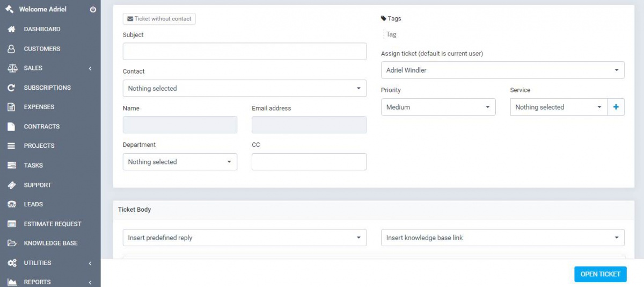The height and width of the screenshot is (287, 644).
Task: Click the Subscriptions refresh icon
Action: [x=11, y=88]
